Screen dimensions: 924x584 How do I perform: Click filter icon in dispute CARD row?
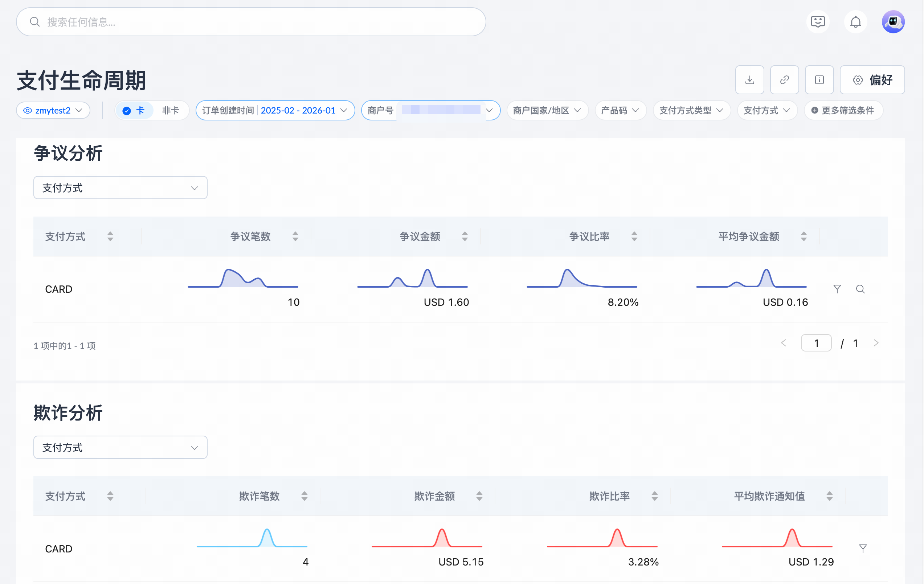(837, 289)
